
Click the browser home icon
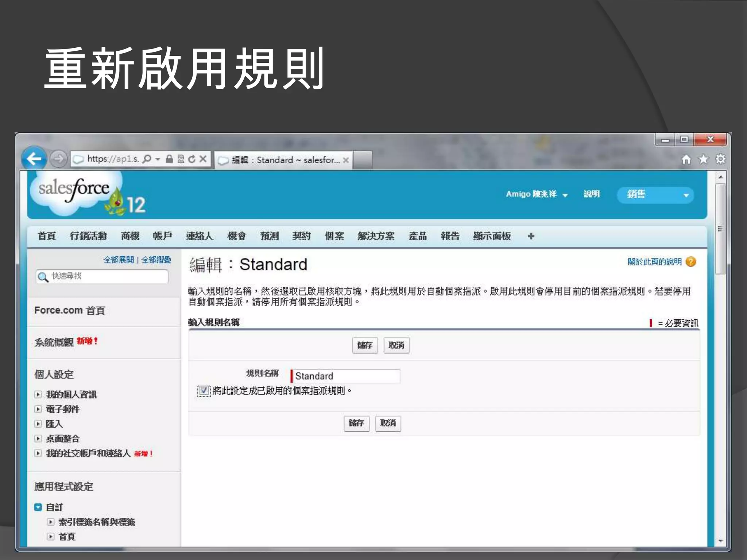tap(686, 159)
